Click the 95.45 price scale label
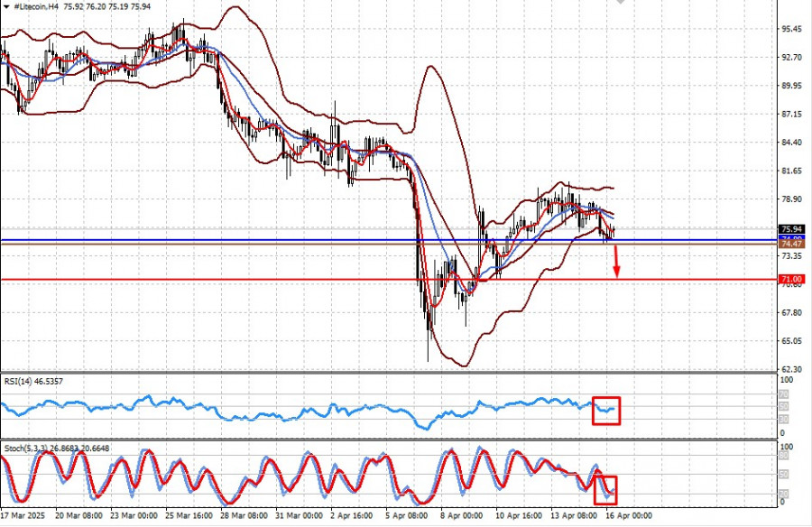 pos(791,29)
